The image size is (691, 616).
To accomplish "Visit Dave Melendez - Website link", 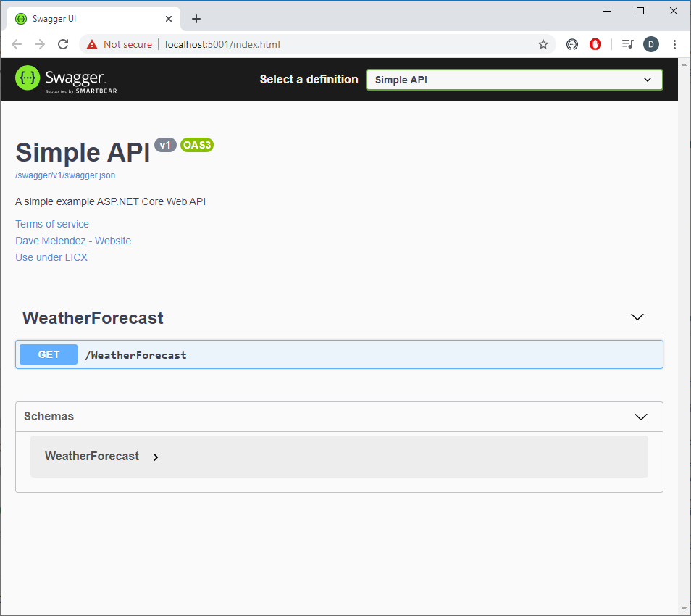I will (73, 241).
